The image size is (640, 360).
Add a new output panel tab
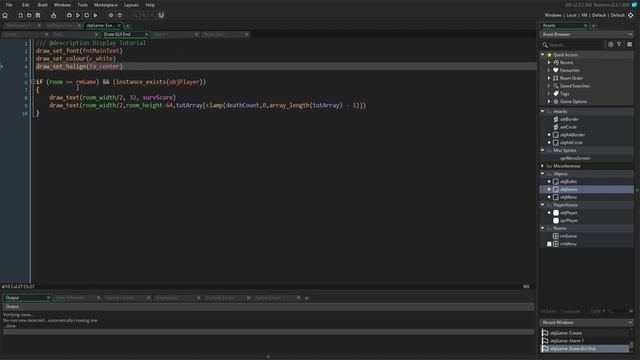[x=307, y=298]
